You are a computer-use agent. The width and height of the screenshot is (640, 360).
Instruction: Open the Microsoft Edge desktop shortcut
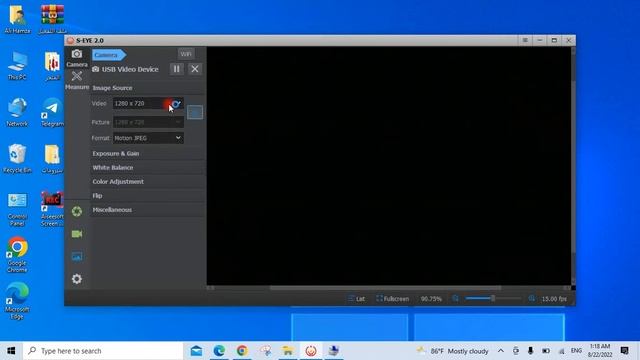[x=17, y=301]
